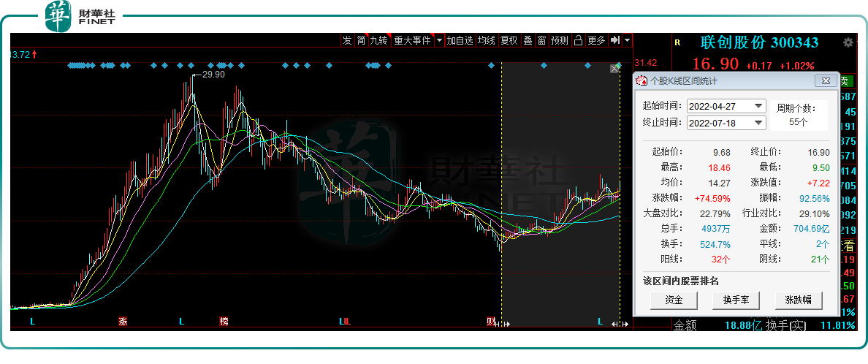The height and width of the screenshot is (364, 868).
Task: Click the 窗 window toolbar button
Action: click(541, 40)
